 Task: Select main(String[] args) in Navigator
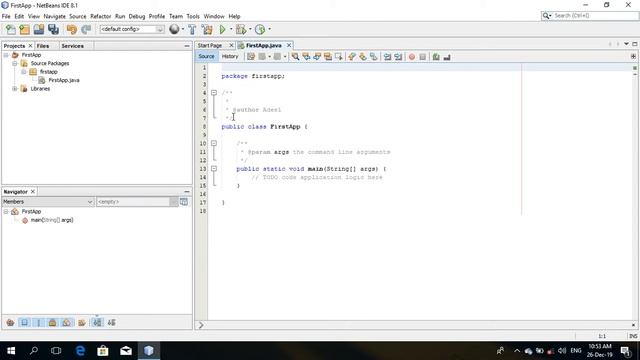point(52,220)
